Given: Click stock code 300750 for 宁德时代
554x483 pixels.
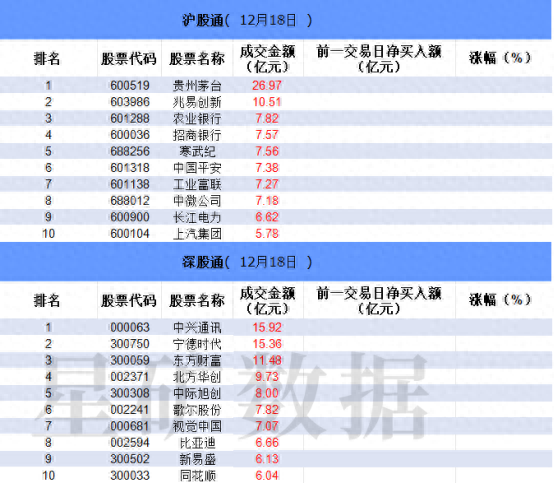Looking at the screenshot, I should click(x=130, y=344).
